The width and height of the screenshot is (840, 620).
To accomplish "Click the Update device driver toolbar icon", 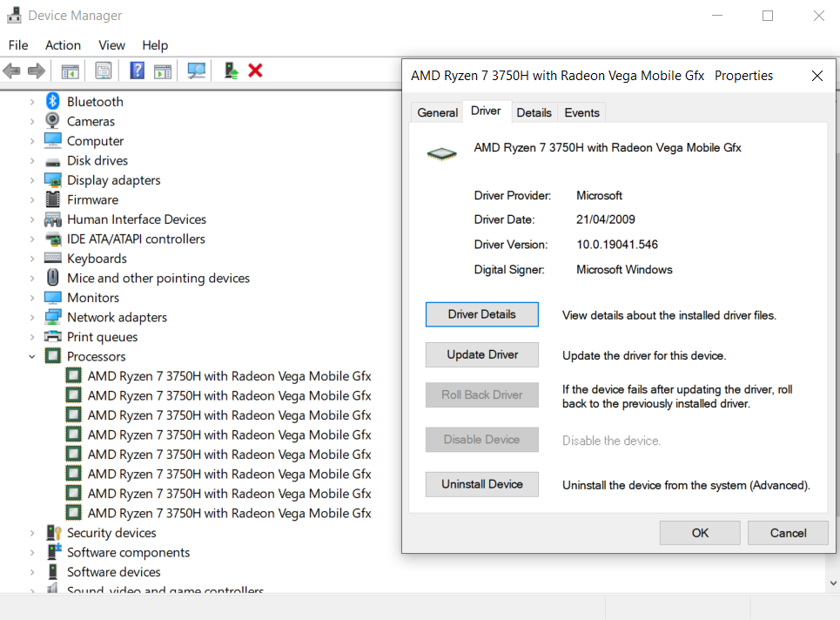I will point(231,71).
